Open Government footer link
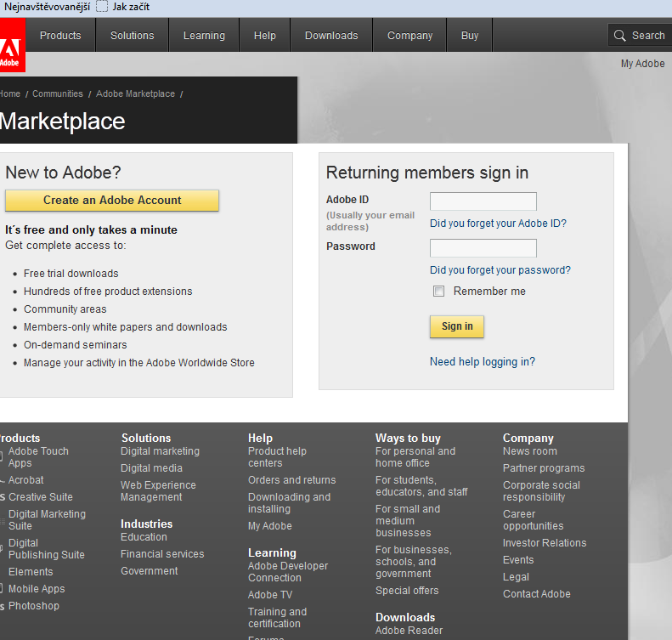The image size is (672, 640). pyautogui.click(x=149, y=571)
